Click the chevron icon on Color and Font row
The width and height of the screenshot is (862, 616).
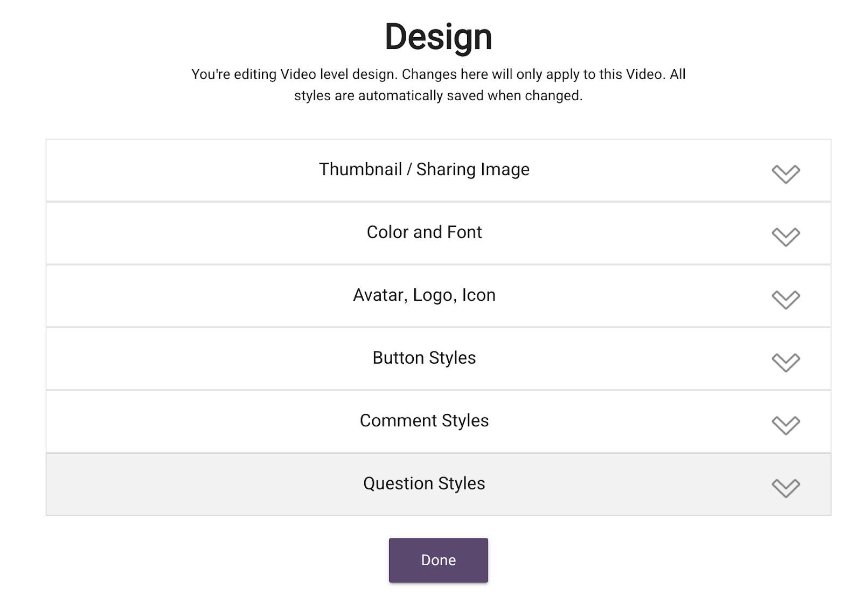[785, 237]
